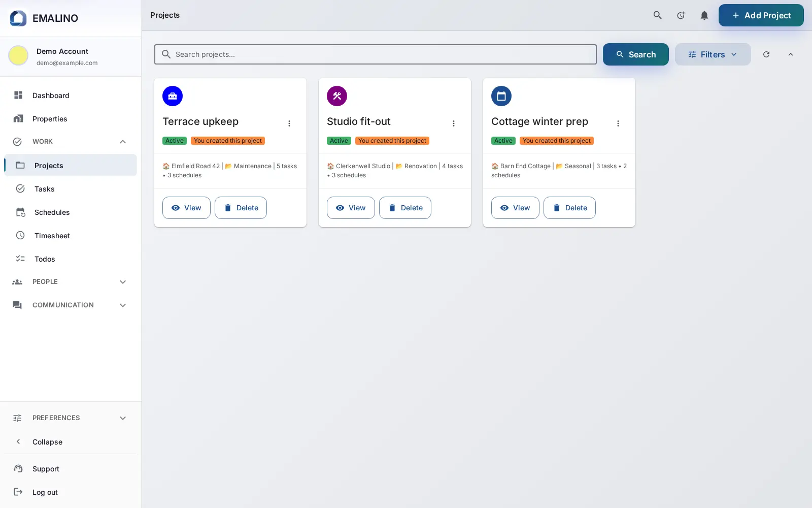Go to Dashboard in the sidebar

click(x=71, y=96)
